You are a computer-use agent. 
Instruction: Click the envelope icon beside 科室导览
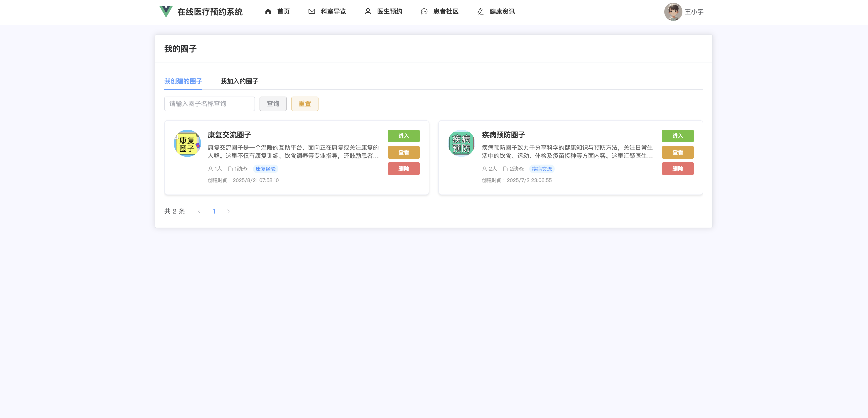pyautogui.click(x=312, y=11)
